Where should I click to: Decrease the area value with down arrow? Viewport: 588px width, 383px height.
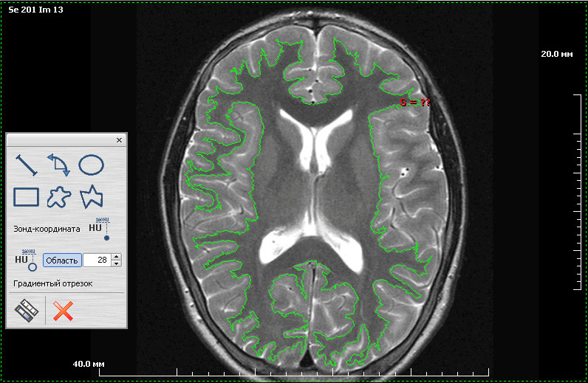pos(116,263)
